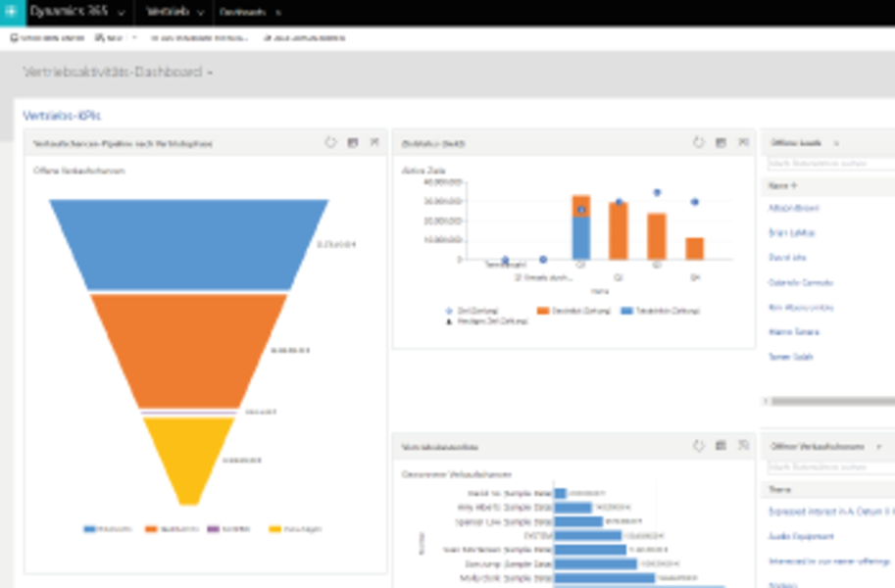Refresh the sales leaderboard chart
Viewport: 895px width, 588px height.
pyautogui.click(x=699, y=446)
